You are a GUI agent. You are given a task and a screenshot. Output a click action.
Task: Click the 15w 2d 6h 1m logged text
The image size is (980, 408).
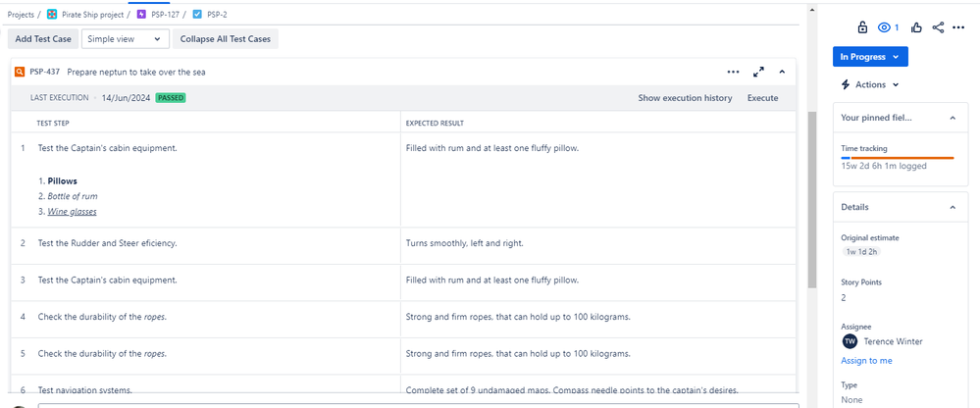coord(884,166)
